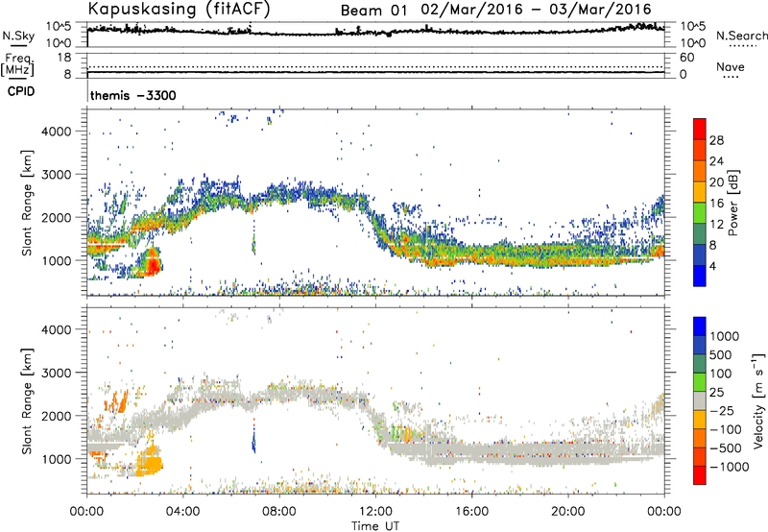This screenshot has height=532, width=768.
Task: Click the blue bottom of the Power color bar
Action: 700,276
